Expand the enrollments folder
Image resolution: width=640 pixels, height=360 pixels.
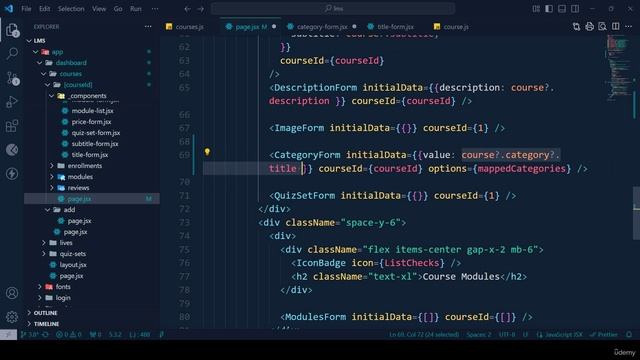pyautogui.click(x=52, y=166)
